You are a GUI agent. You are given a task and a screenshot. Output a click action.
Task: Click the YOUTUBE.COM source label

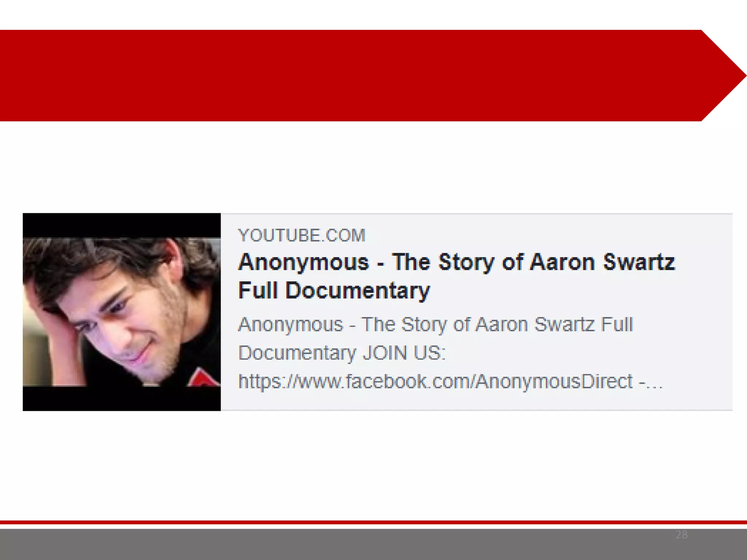[x=302, y=235]
